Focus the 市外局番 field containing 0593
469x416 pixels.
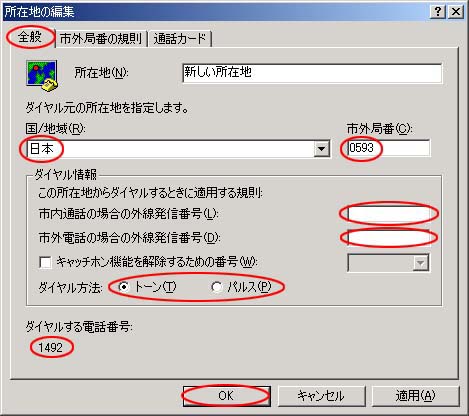pos(389,148)
